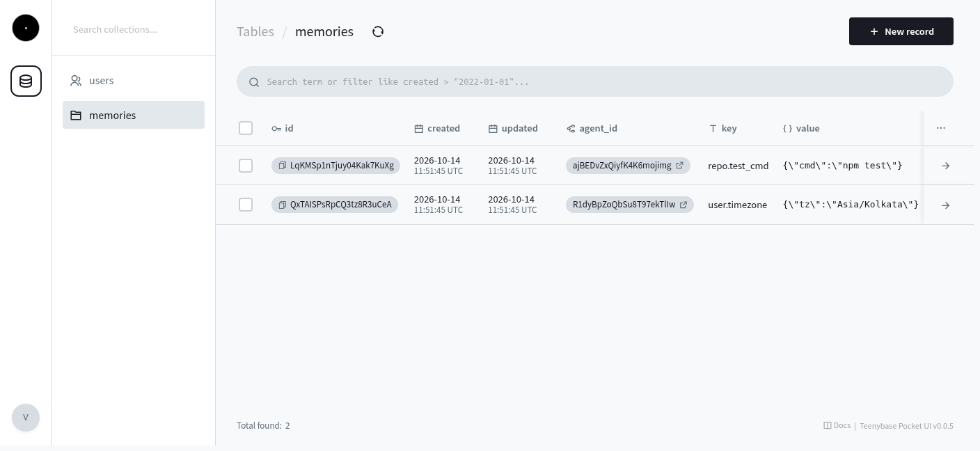Open related agent R1dyBpZoQbSu8T97ekTlIw external link icon
980x451 pixels.
[683, 205]
